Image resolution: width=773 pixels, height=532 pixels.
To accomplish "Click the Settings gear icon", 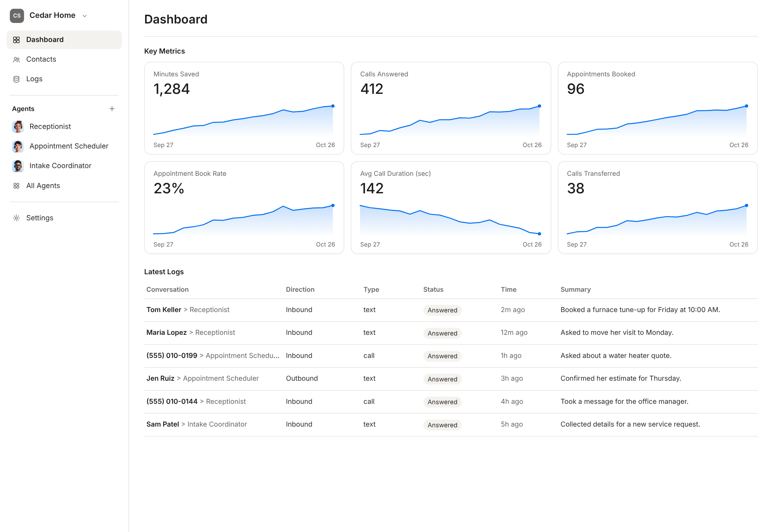I will pos(16,218).
